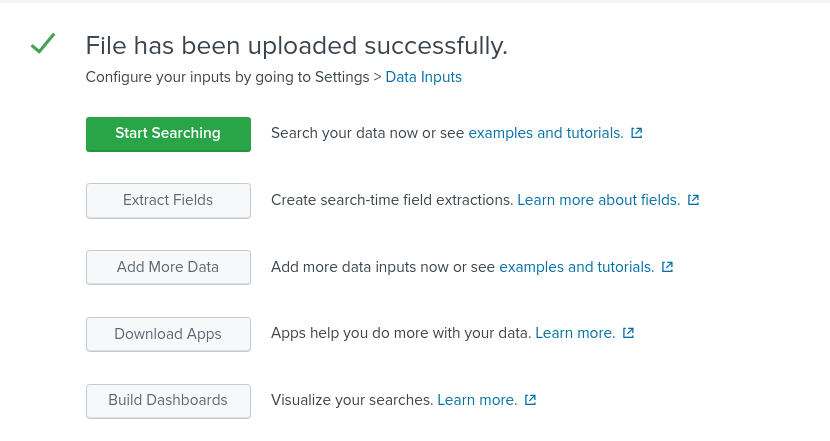Open 'Learn more' link about apps
Screen dimensions: 830x441
575,333
